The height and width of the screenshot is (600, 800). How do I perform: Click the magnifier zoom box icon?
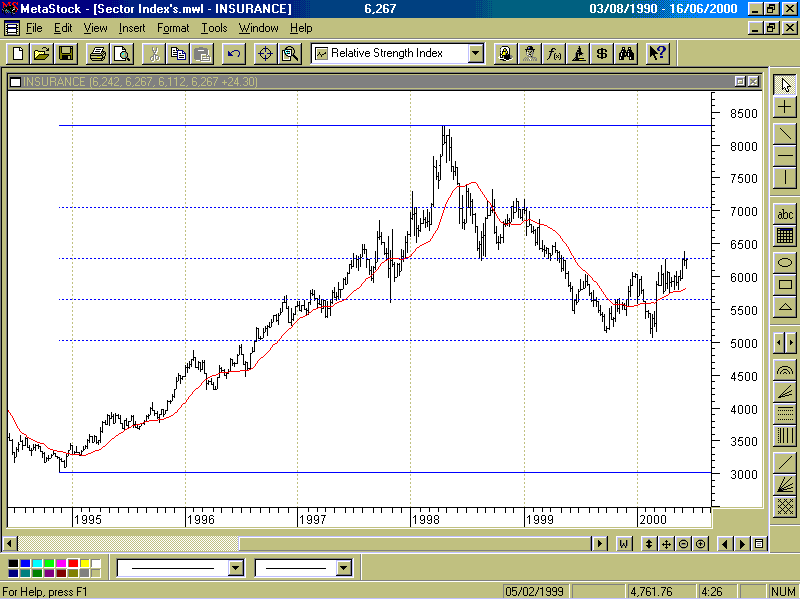pyautogui.click(x=290, y=54)
